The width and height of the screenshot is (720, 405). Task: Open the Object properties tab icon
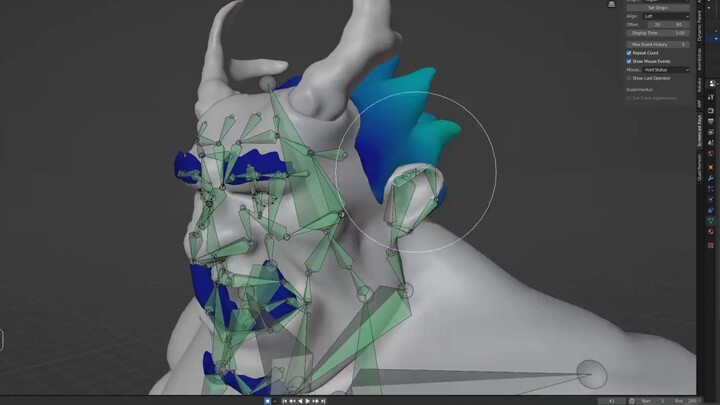pyautogui.click(x=711, y=167)
